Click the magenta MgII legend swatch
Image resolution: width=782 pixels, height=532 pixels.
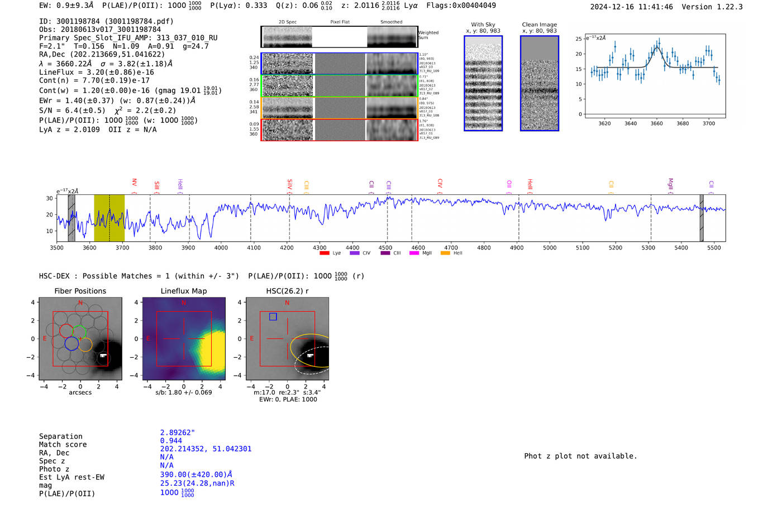click(x=414, y=253)
